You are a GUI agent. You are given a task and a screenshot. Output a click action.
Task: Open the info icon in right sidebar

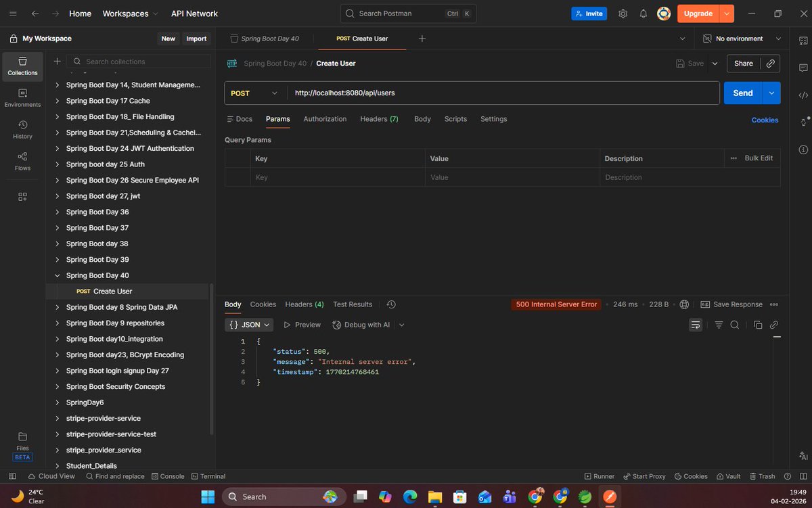click(x=803, y=149)
